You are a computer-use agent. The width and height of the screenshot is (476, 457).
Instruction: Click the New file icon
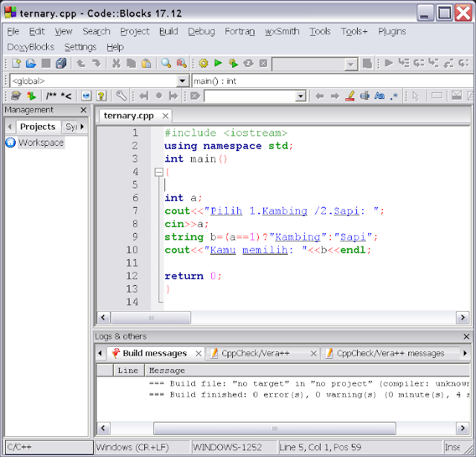point(16,63)
